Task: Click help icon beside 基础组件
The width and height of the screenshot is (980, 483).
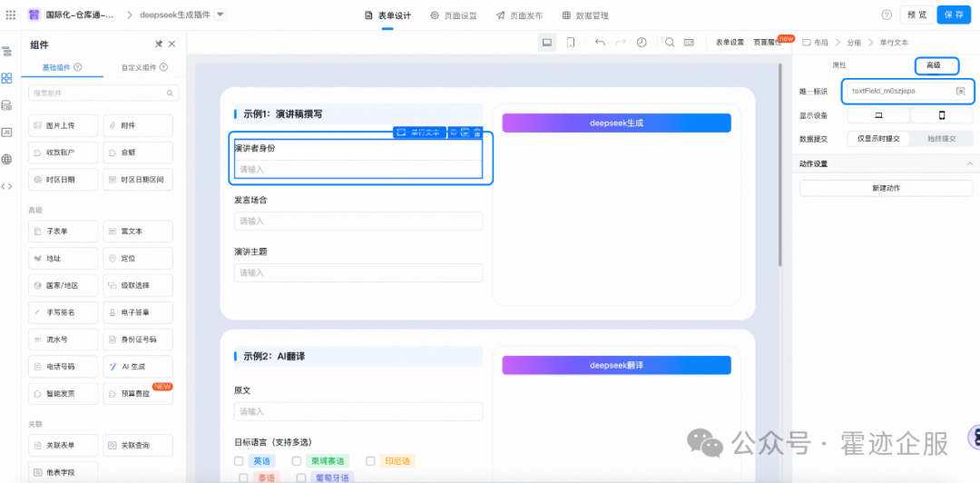Action: (78, 67)
